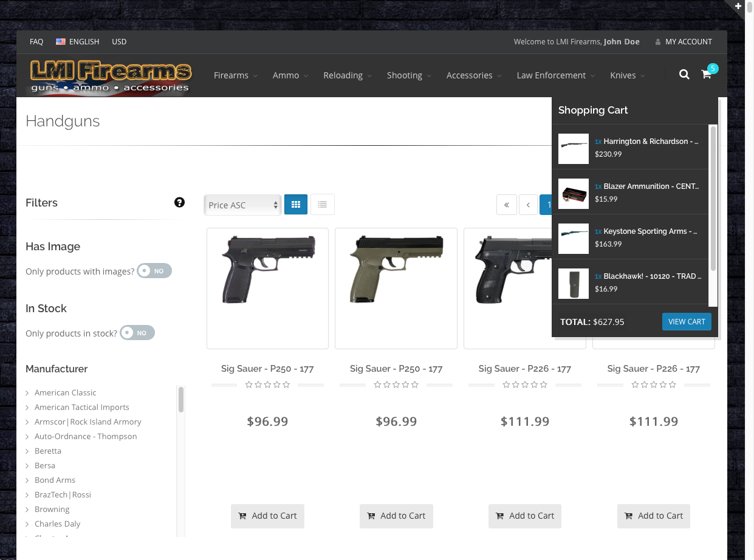Screen dimensions: 754x560
Task: Expand the Firearms navigation menu
Action: [x=235, y=75]
